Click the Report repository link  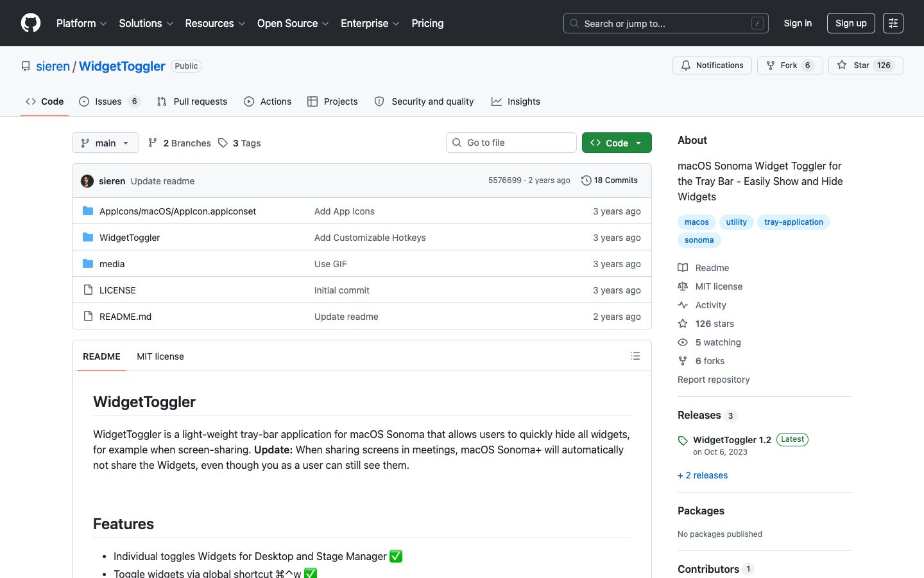tap(714, 380)
